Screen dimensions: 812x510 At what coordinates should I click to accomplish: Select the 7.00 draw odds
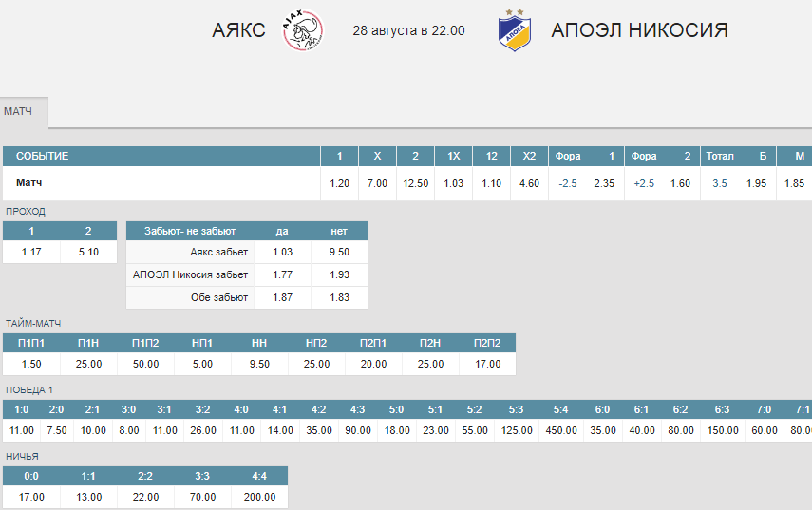pos(378,183)
